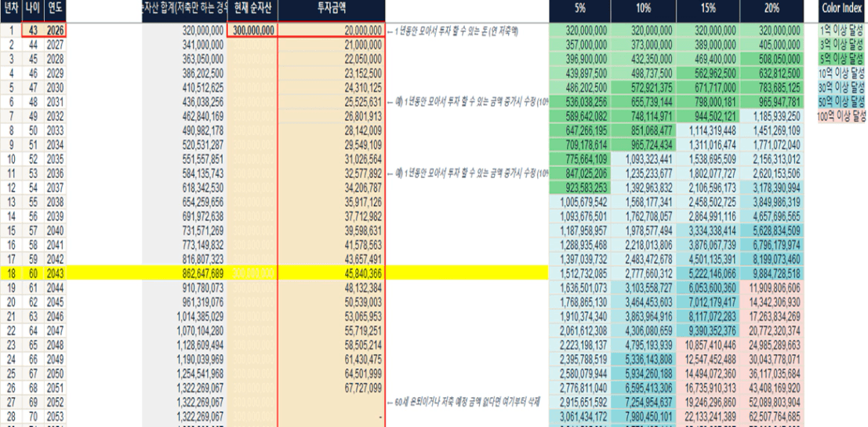Select the highlighted age cell 60
This screenshot has width=868, height=427.
coord(33,272)
